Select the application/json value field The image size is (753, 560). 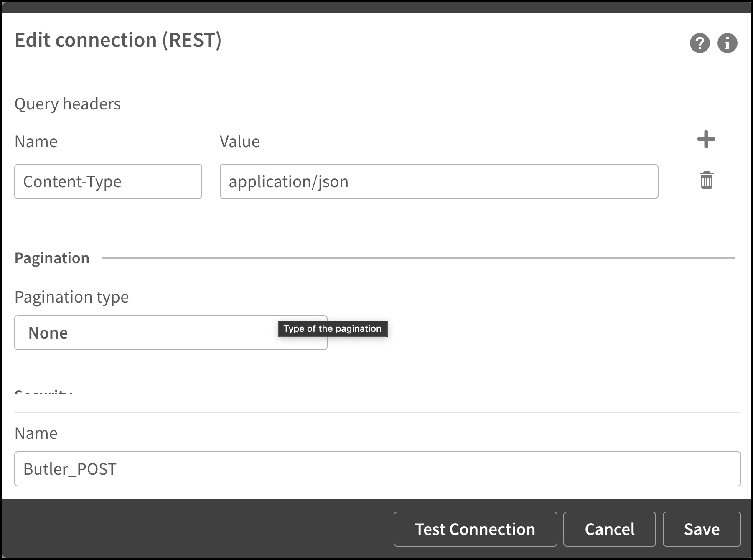[439, 181]
